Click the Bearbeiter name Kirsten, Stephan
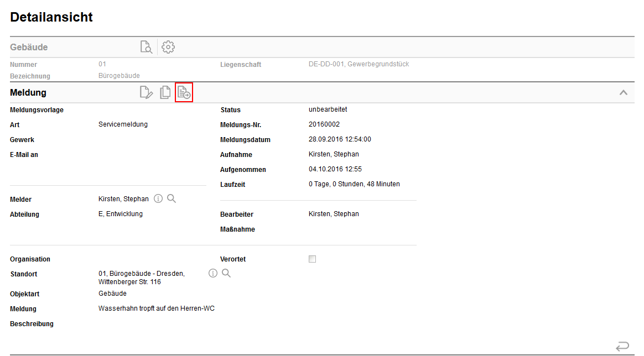This screenshot has height=356, width=644. click(x=334, y=214)
